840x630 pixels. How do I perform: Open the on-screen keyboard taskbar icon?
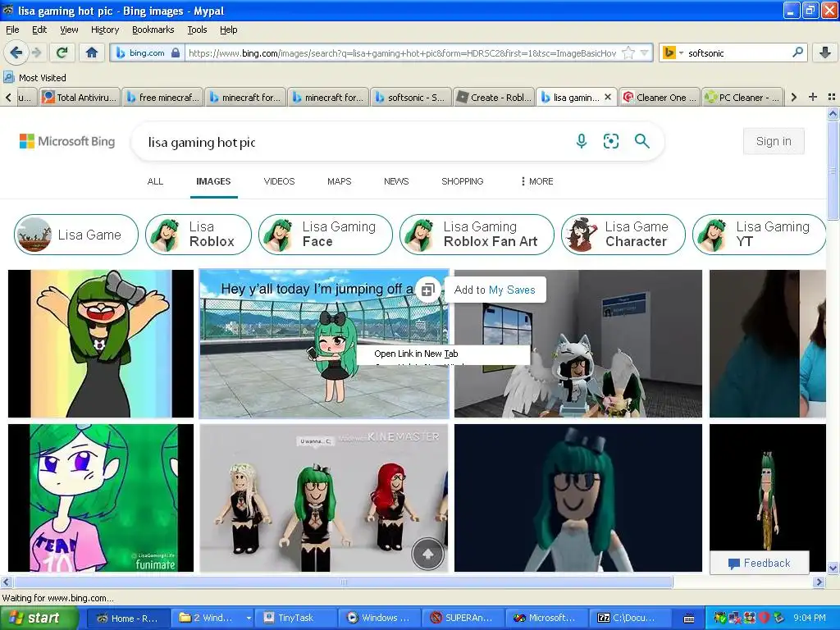click(x=689, y=619)
